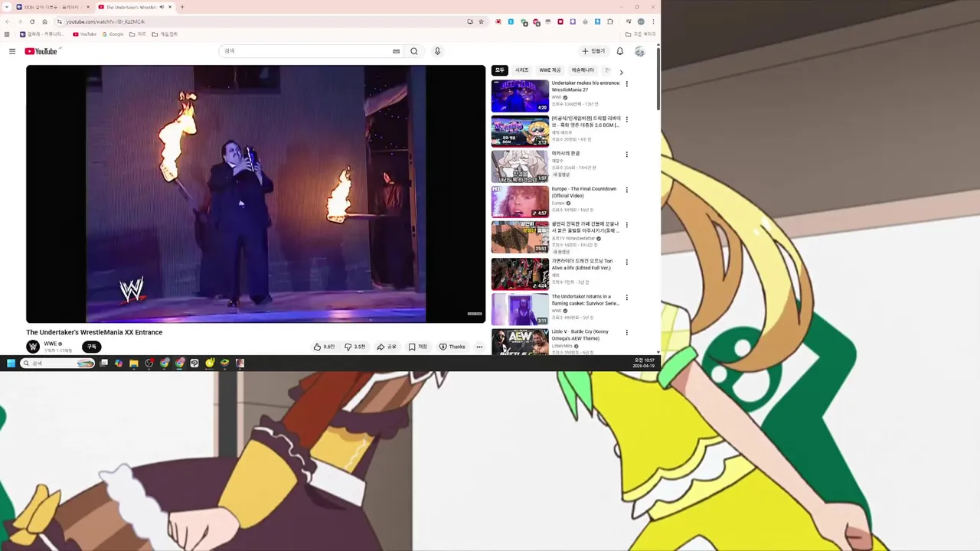This screenshot has width=980, height=551.
Task: Select the 모두 filter chip
Action: pyautogui.click(x=500, y=70)
